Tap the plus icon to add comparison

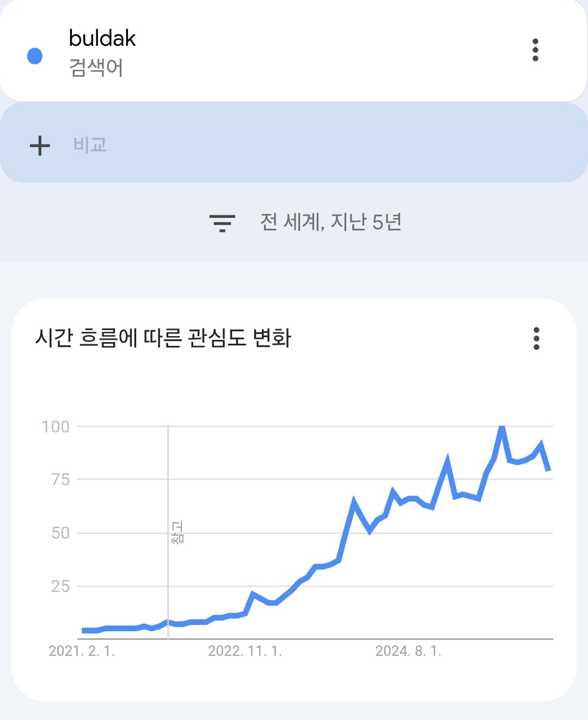(40, 145)
